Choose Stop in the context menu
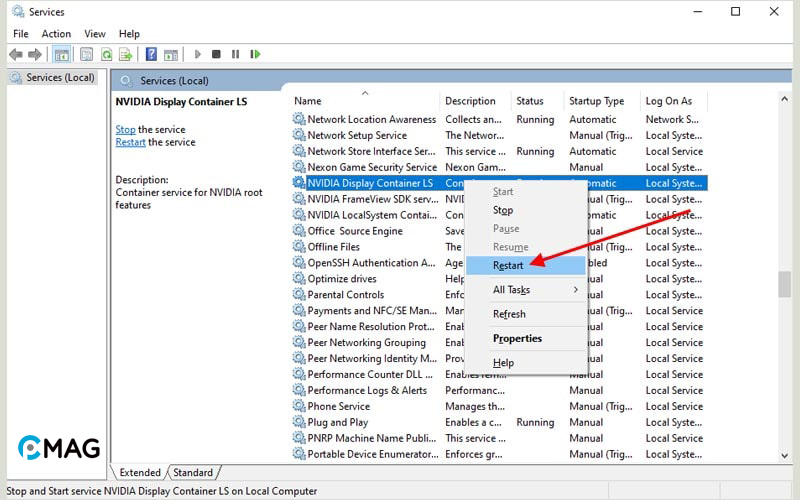Image resolution: width=800 pixels, height=500 pixels. click(526, 210)
